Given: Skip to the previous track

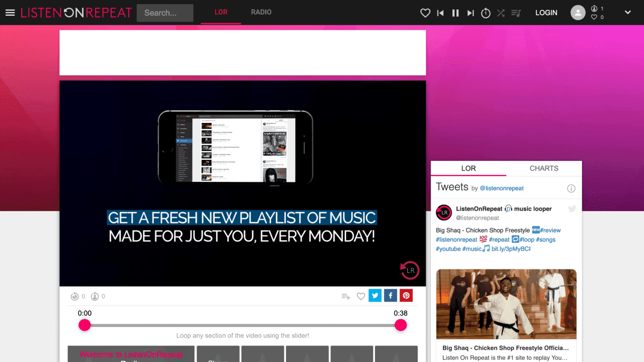Looking at the screenshot, I should coord(440,13).
